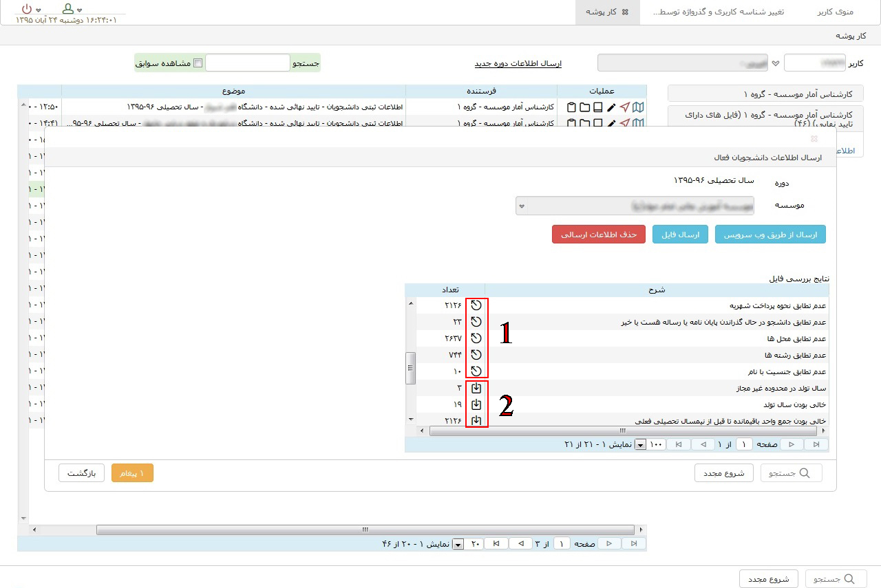Click refresh icon for عدم تطابق محل ها

[476, 338]
